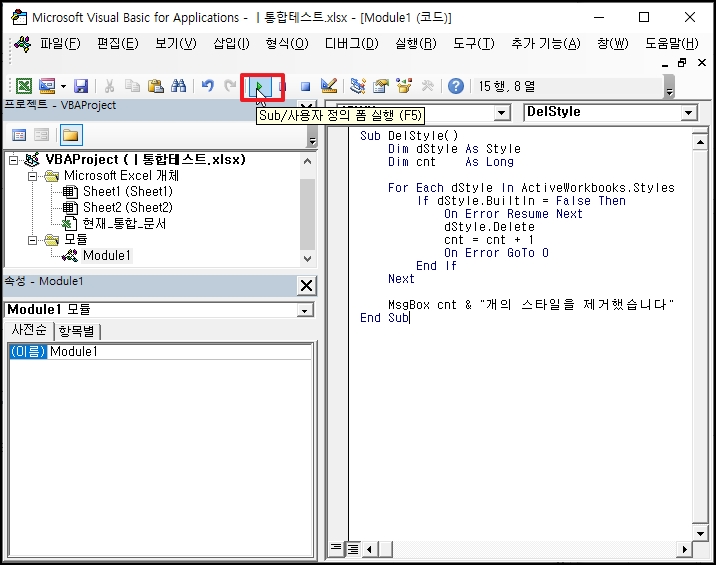
Task: Switch to the 사전순 tab
Action: click(x=29, y=330)
